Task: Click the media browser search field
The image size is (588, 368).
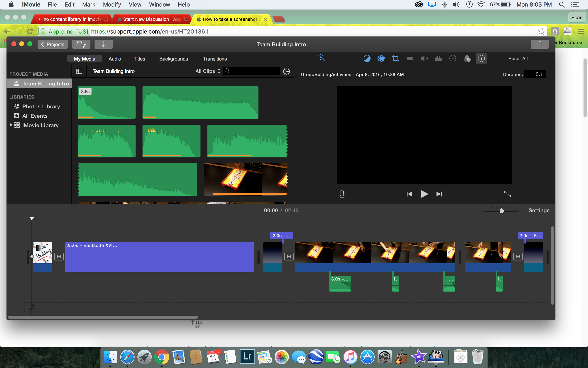Action: (x=251, y=71)
